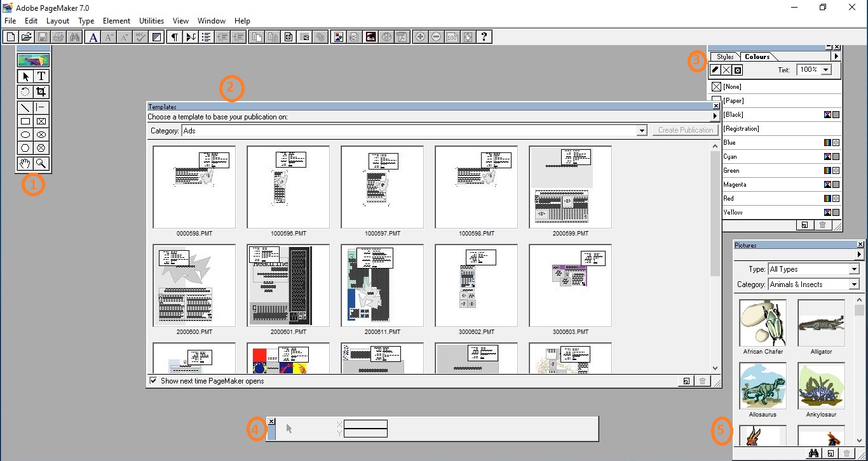
Task: Select the Rotate tool in the toolbox
Action: coord(24,91)
